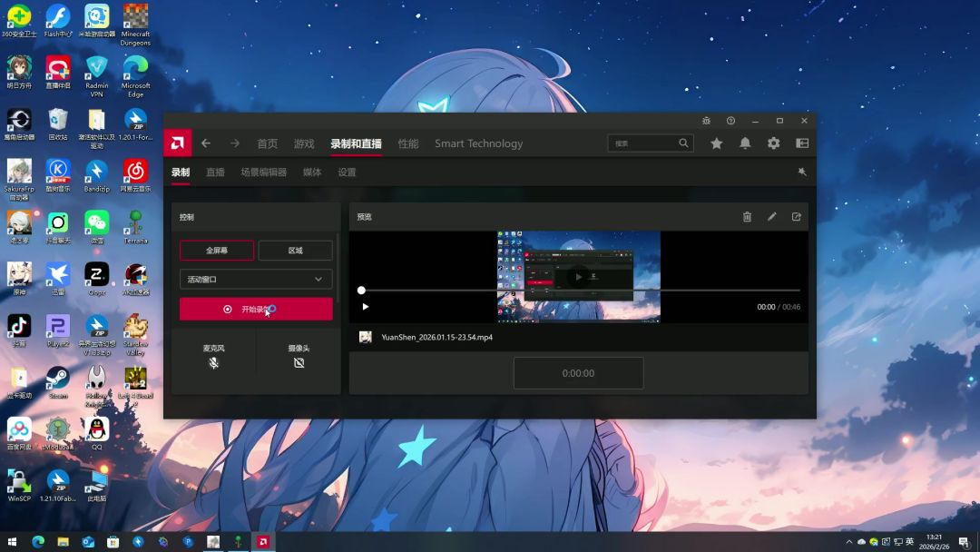Click the control panel vertical scrollbar
This screenshot has height=552, width=980.
[338, 269]
